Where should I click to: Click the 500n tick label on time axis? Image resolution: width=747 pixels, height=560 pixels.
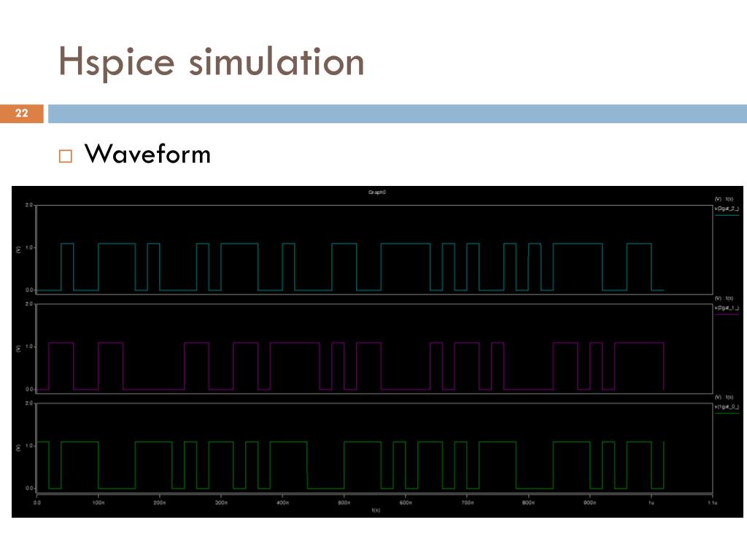(344, 503)
